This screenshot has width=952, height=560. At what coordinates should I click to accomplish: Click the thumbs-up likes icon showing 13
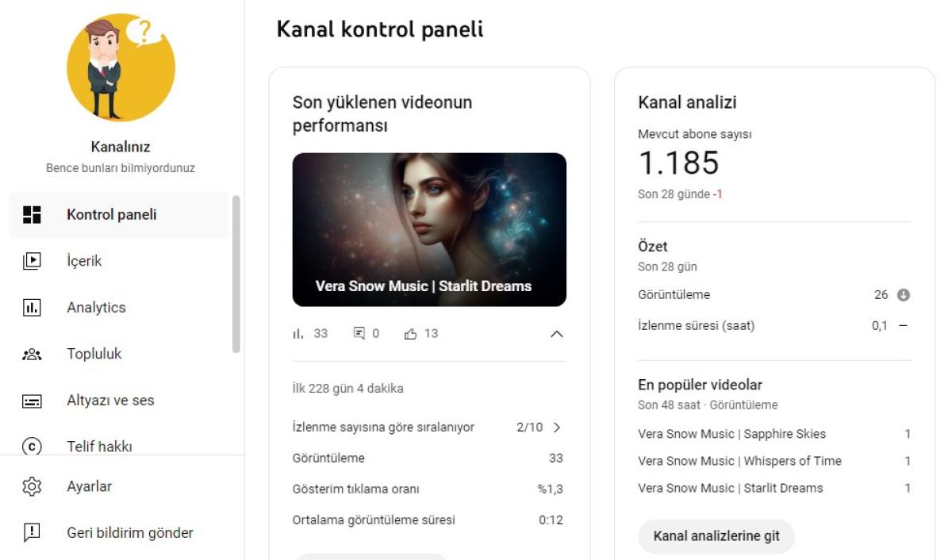(x=410, y=334)
